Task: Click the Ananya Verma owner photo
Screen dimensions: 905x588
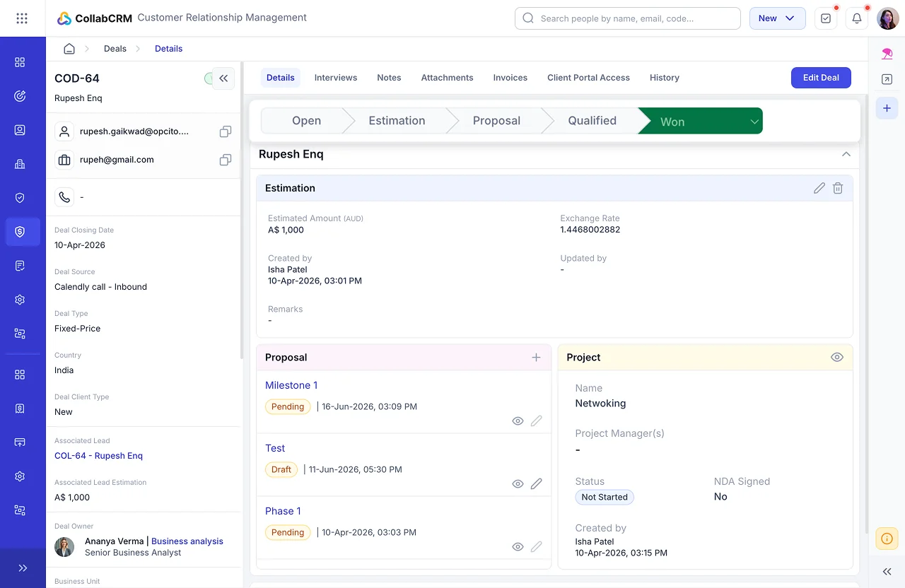Action: 64,547
